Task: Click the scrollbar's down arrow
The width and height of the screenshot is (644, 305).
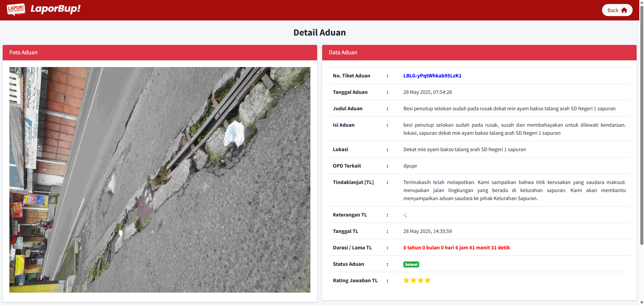Action: [x=641, y=302]
